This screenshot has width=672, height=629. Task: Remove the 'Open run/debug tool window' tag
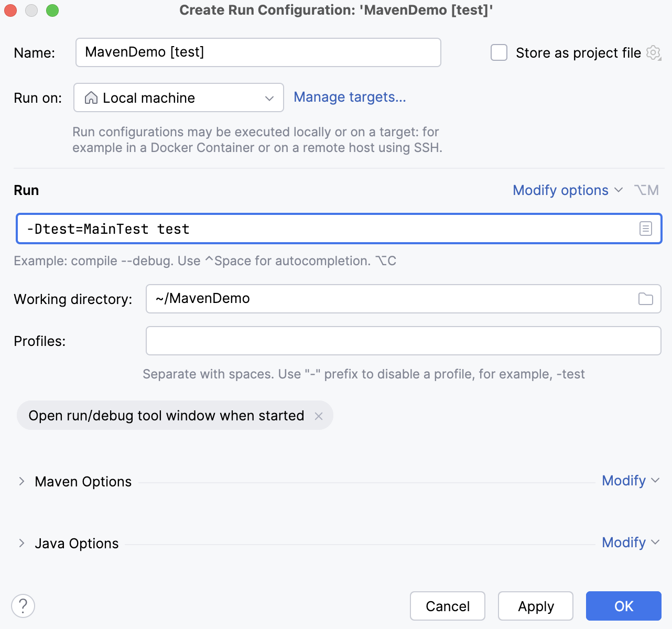tap(319, 416)
